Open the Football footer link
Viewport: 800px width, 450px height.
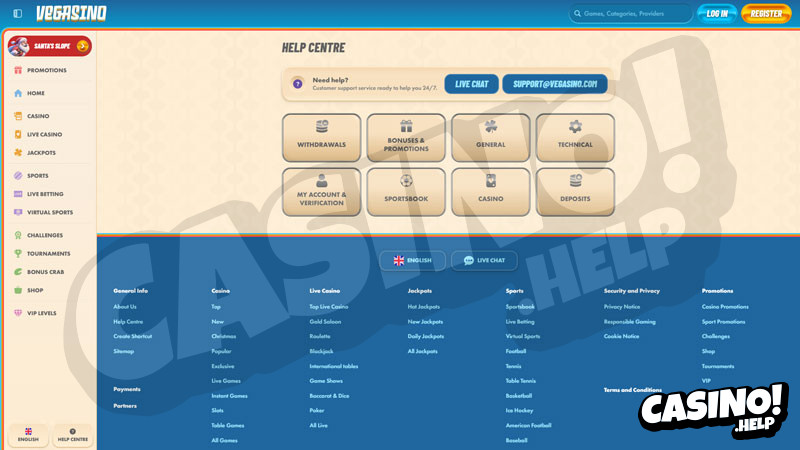[x=516, y=352]
